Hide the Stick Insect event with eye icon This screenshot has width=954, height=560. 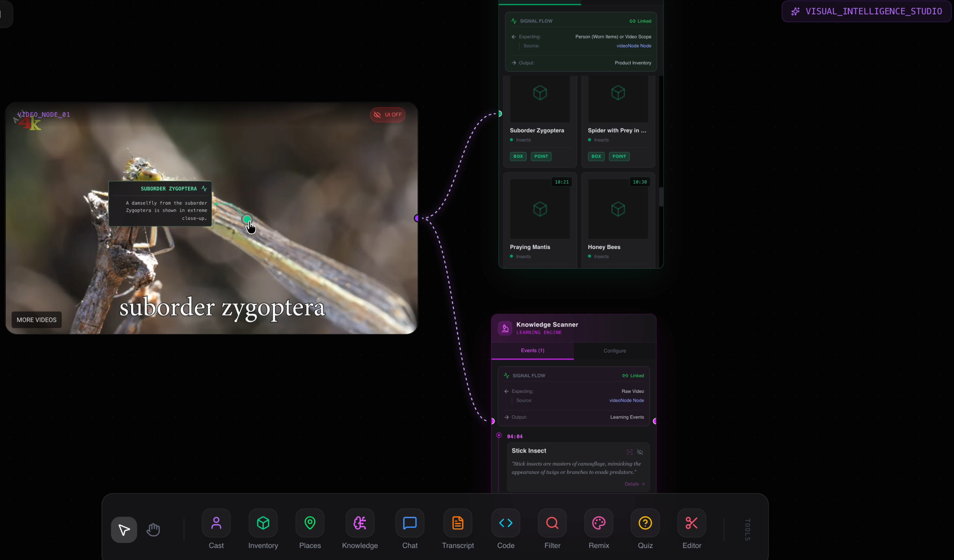(640, 452)
